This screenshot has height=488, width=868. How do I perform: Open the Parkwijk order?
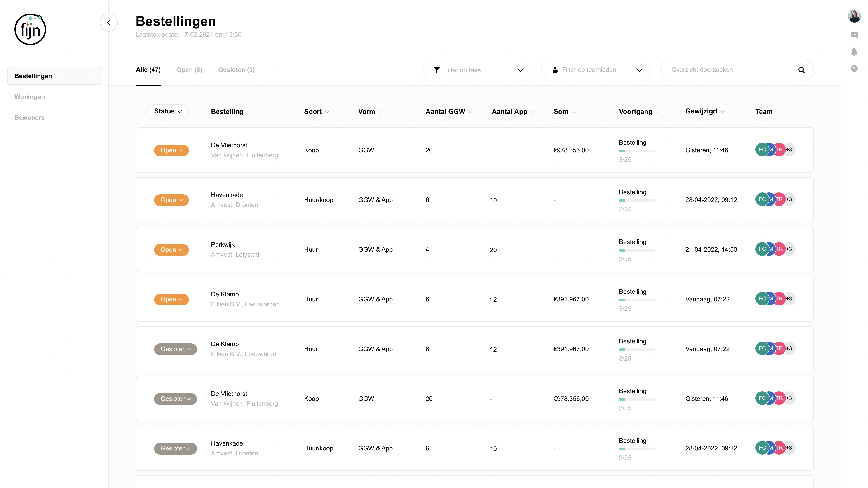point(474,249)
